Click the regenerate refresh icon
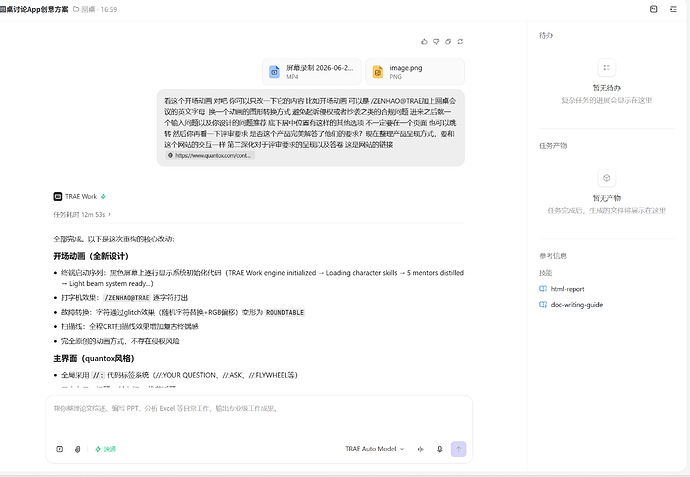Screen dimensions: 690x477 click(x=460, y=41)
